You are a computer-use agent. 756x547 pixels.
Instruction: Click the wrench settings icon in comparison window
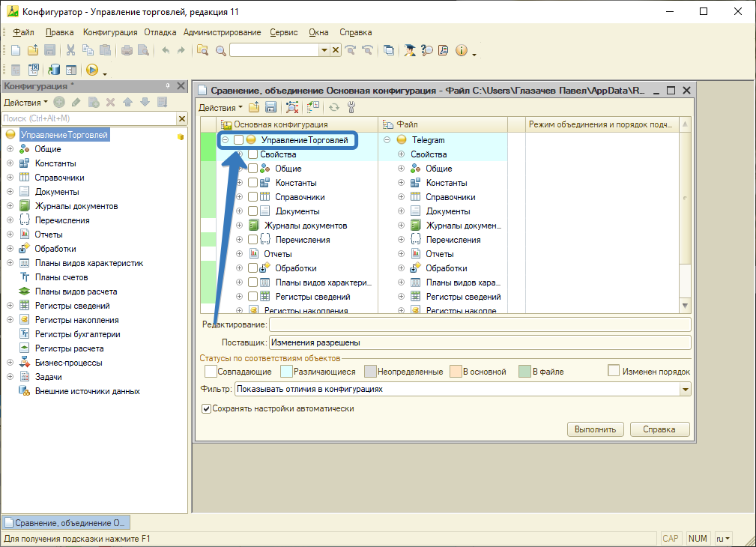pos(351,107)
